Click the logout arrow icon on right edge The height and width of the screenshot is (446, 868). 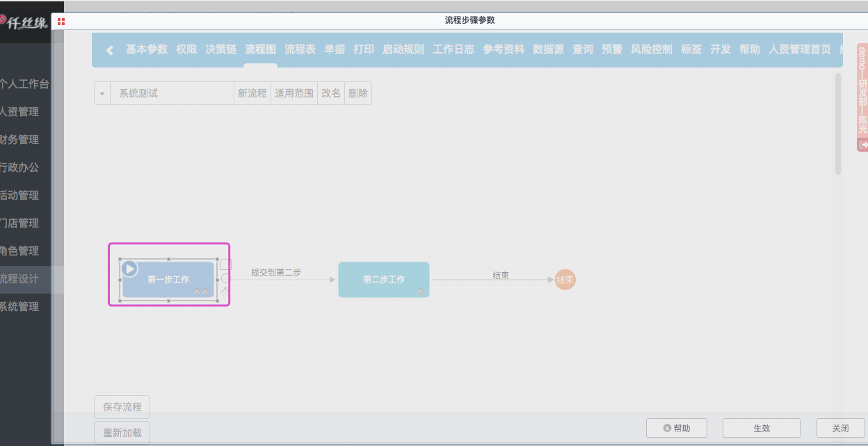point(863,145)
